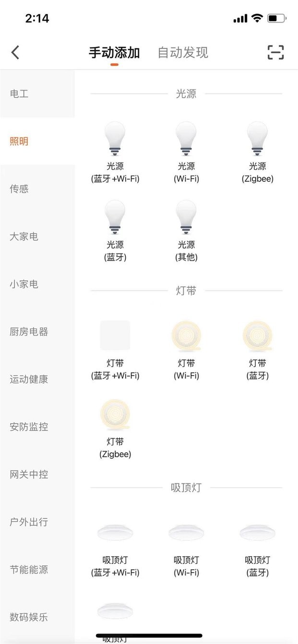Tap the 光源 (其他) bulb icon
The height and width of the screenshot is (644, 298).
[x=186, y=217]
